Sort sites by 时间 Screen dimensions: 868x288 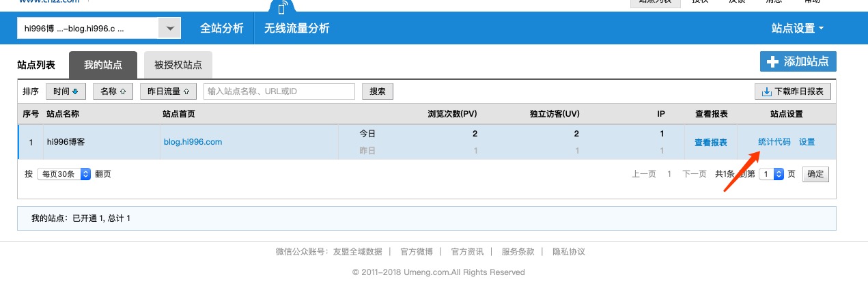point(66,91)
